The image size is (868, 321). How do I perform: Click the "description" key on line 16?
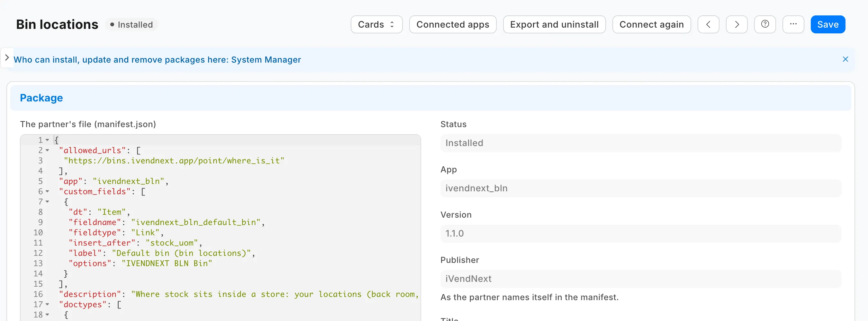[90, 294]
